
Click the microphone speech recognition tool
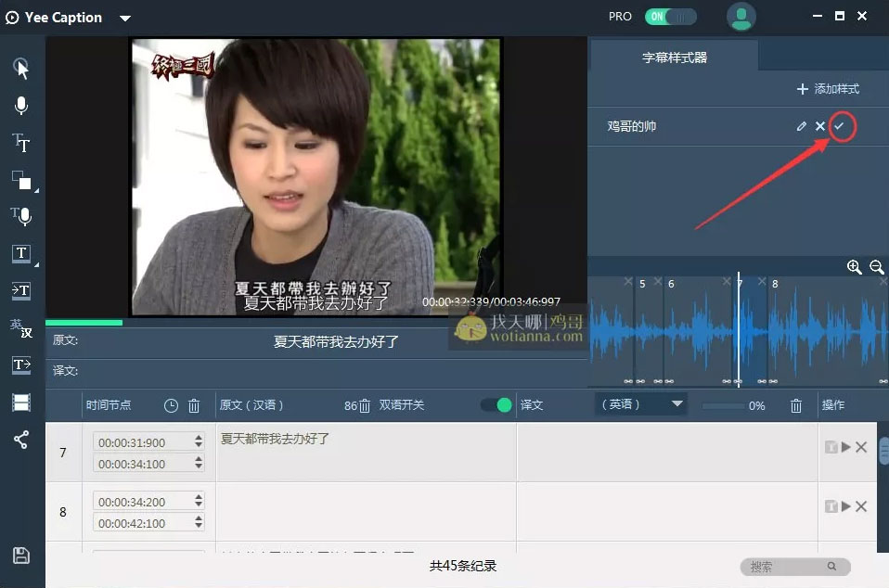(21, 106)
